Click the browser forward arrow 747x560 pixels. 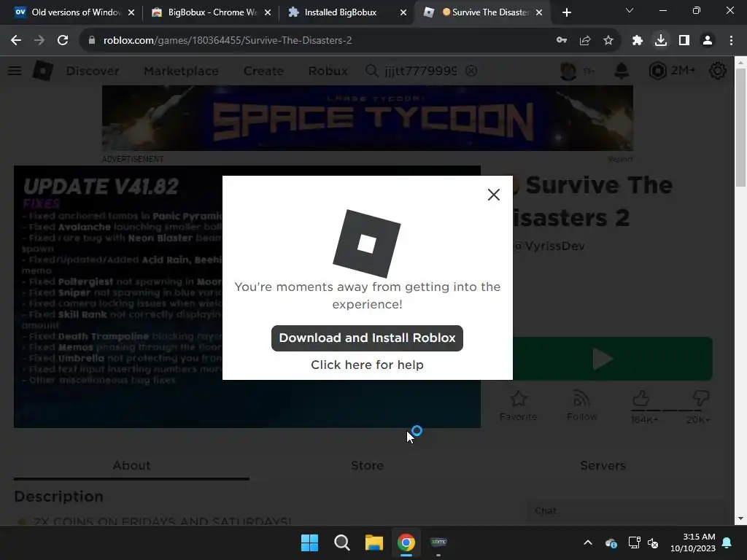[39, 41]
